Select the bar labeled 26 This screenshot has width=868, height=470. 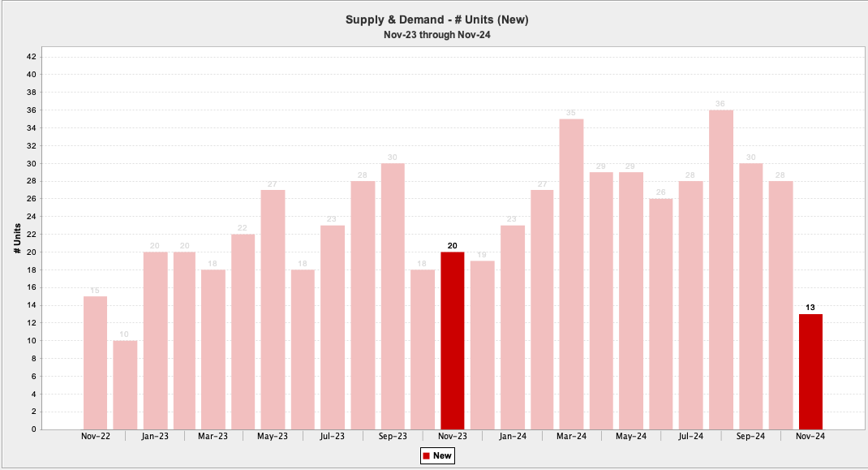[x=661, y=314]
